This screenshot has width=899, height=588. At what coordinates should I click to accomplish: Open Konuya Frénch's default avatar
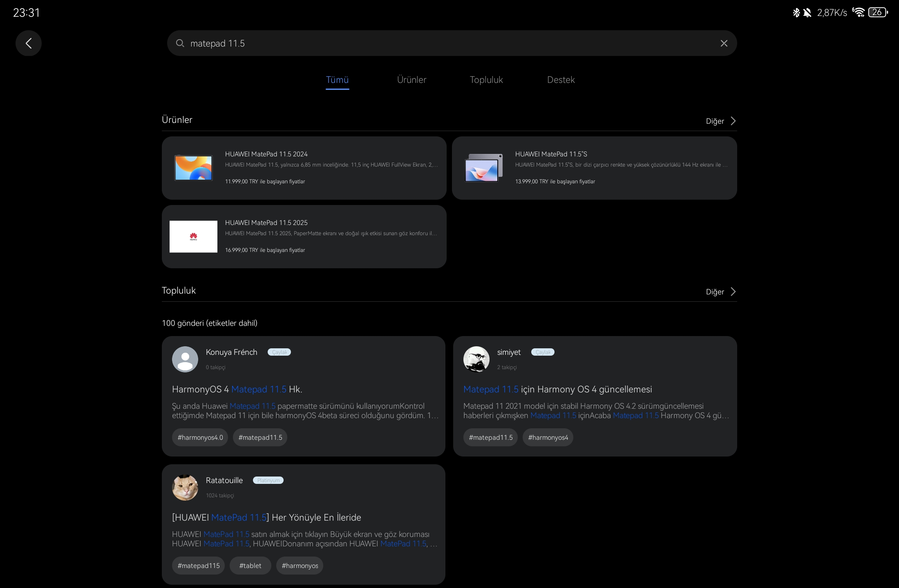(x=185, y=359)
